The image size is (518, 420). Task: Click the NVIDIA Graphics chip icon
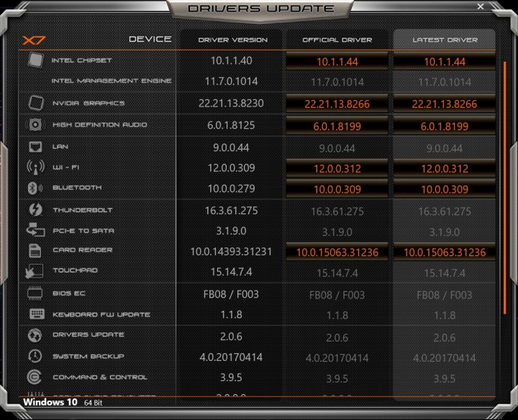click(x=35, y=103)
